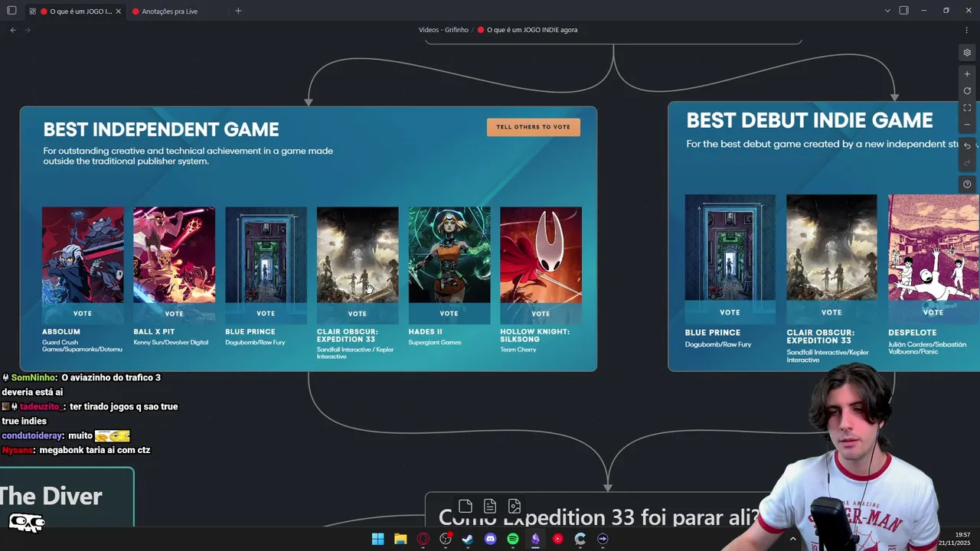980x551 pixels.
Task: Open File Explorer from taskbar
Action: [400, 539]
